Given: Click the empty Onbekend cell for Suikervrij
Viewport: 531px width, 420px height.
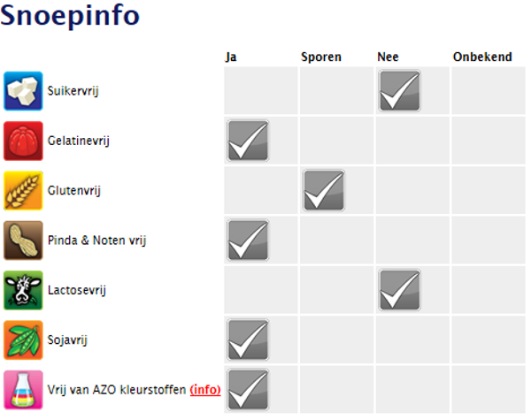Looking at the screenshot, I should (x=488, y=90).
